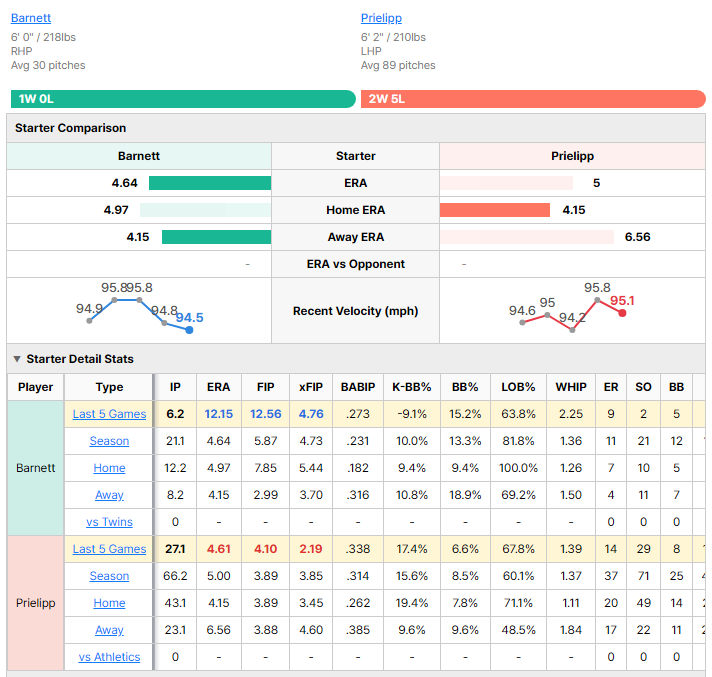Click Barnett's Home LOB% value 100.0%

pos(518,468)
